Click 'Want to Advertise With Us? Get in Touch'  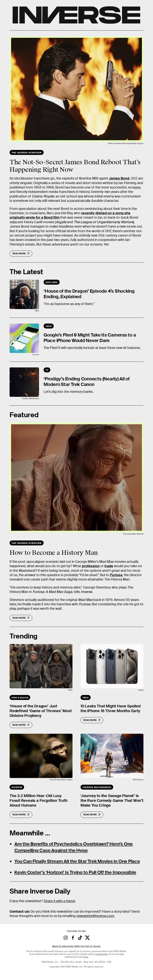coord(76,946)
